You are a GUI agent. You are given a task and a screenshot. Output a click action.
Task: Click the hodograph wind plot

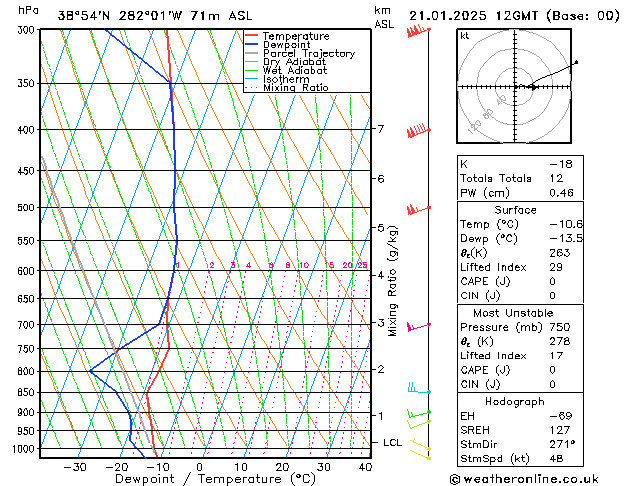pos(514,86)
